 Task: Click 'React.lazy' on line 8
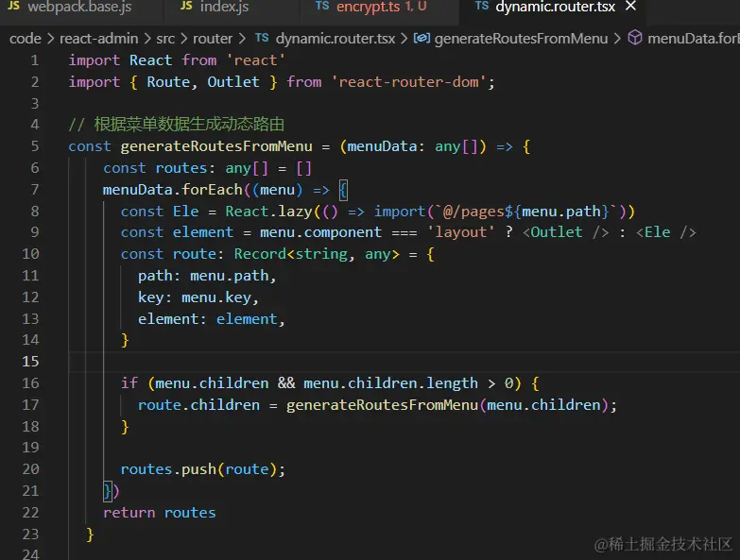(268, 212)
